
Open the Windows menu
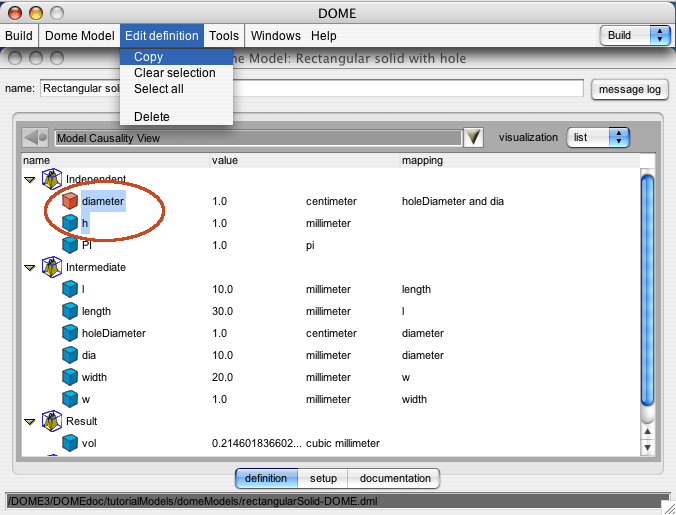pos(275,35)
